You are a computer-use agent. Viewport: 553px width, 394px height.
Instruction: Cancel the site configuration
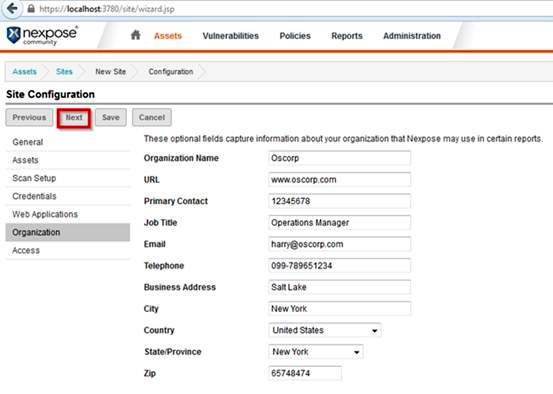[152, 117]
